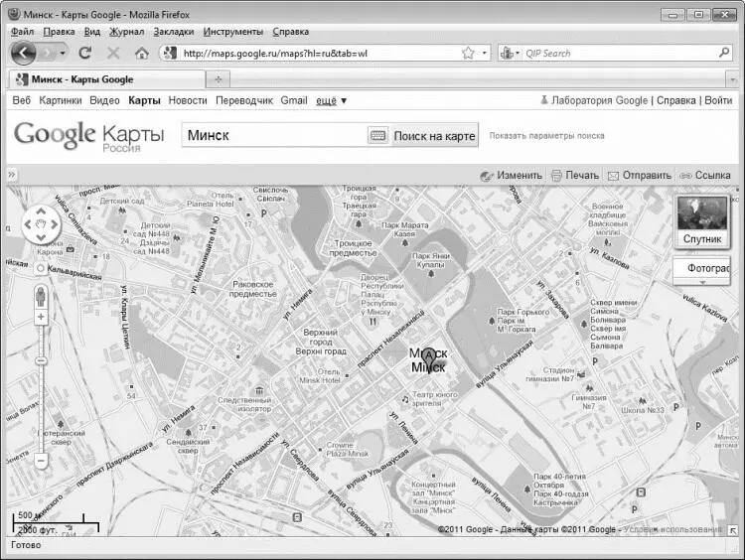The image size is (745, 560).
Task: Click the Reload page icon
Action: (85, 53)
